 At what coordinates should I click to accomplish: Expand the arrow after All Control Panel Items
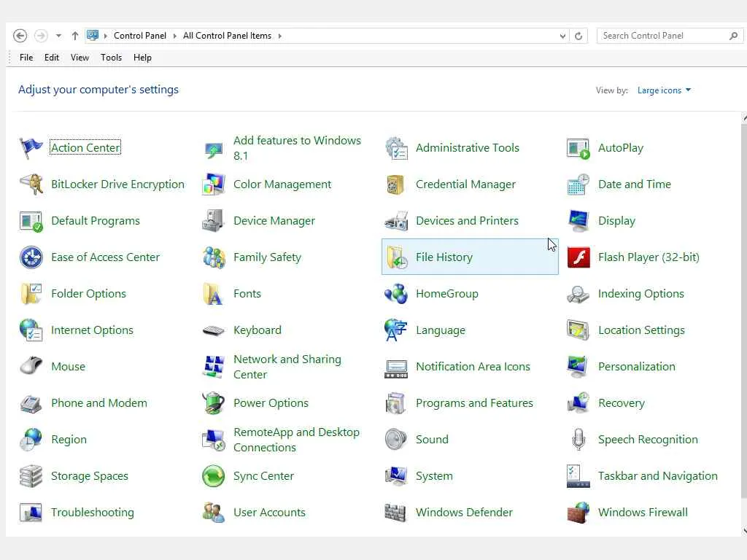[x=279, y=36]
